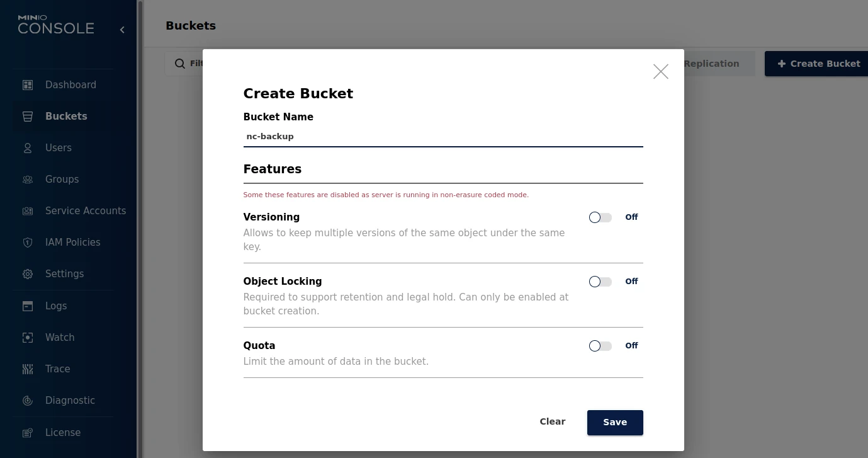
Task: Go to the Buckets menu item
Action: tap(63, 117)
